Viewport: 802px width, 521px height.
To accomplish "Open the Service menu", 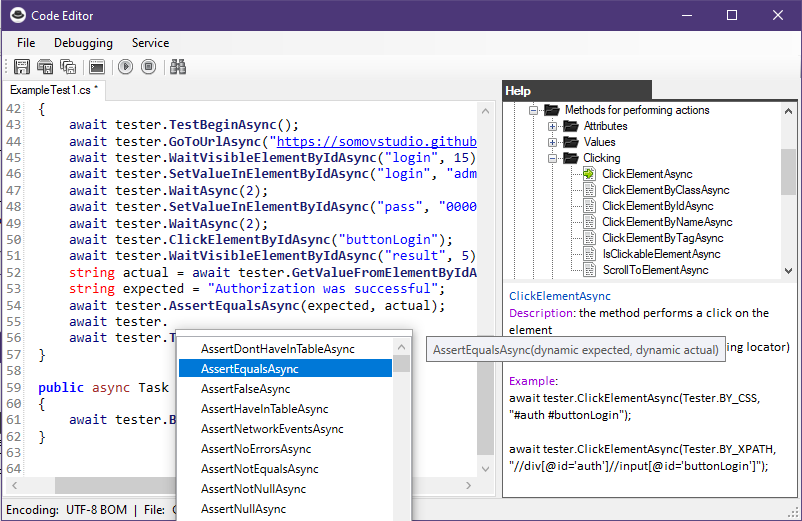I will coord(150,43).
